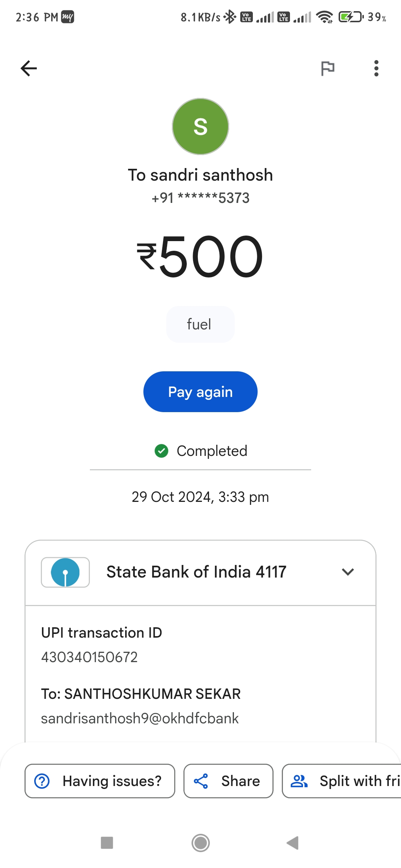This screenshot has height=868, width=401.
Task: Tap the Android recent apps square button
Action: point(107,843)
